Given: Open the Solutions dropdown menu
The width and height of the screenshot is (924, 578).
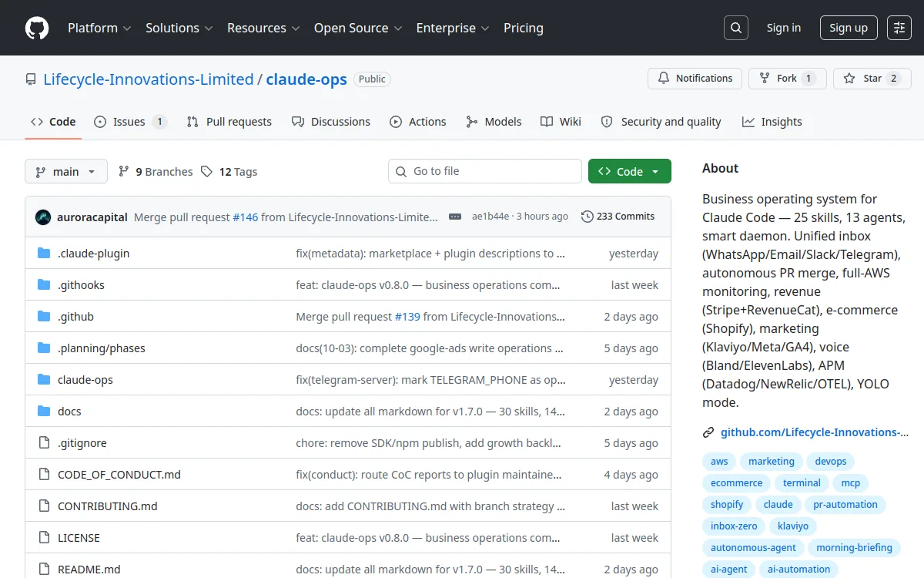Looking at the screenshot, I should [179, 28].
